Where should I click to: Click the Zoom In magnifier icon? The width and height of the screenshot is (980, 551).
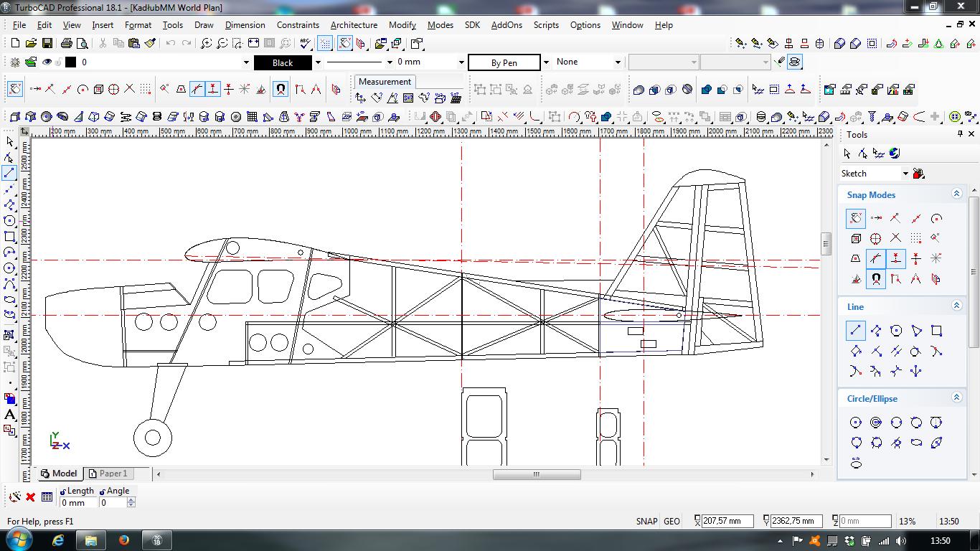click(x=206, y=44)
